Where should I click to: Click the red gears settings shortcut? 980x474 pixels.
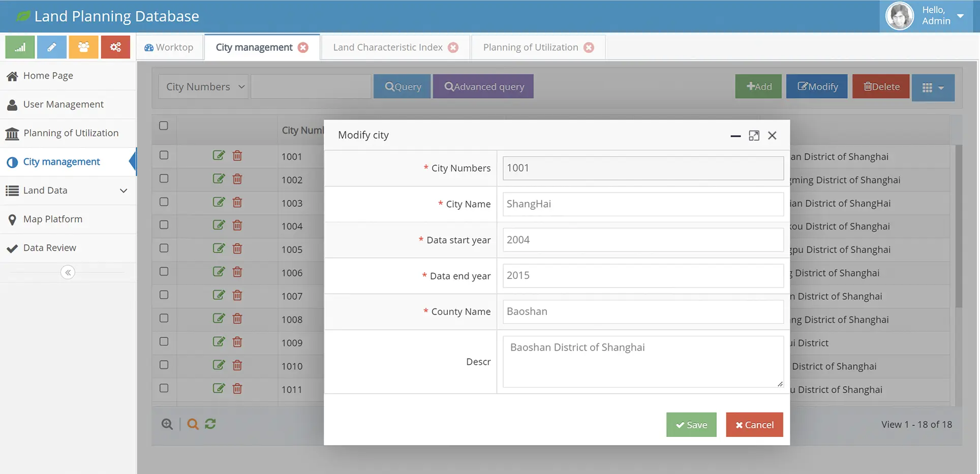click(x=115, y=47)
